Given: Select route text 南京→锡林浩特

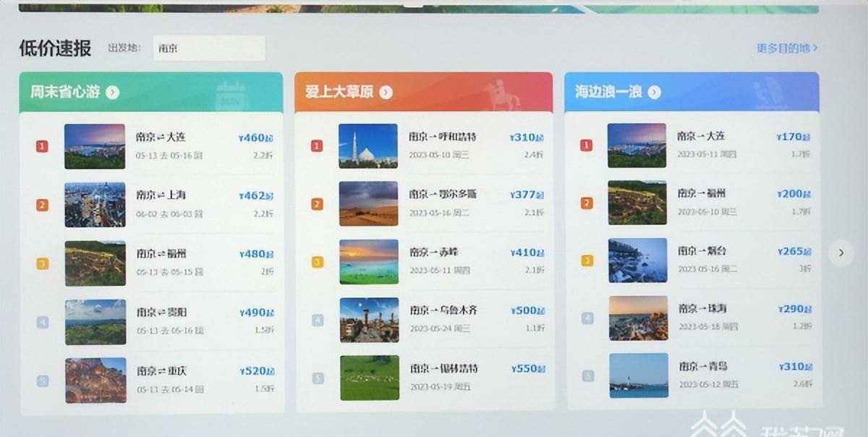Looking at the screenshot, I should coord(444,368).
